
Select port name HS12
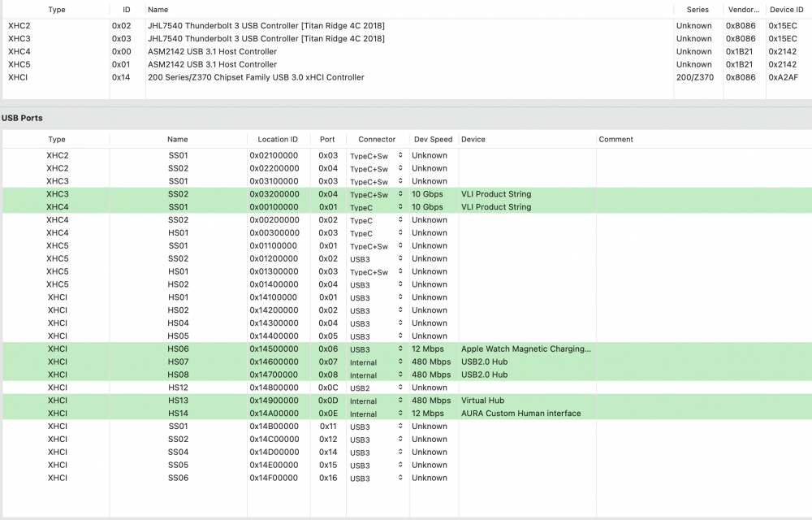(178, 388)
